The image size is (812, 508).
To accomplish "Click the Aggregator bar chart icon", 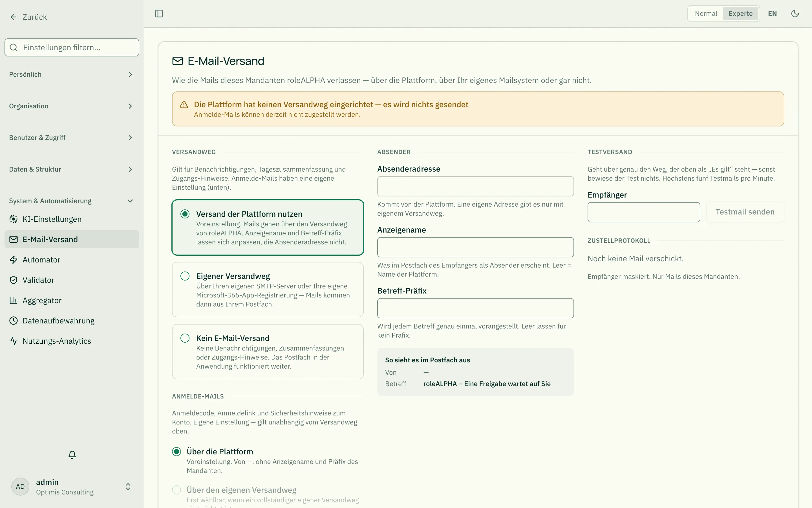I will pos(14,300).
